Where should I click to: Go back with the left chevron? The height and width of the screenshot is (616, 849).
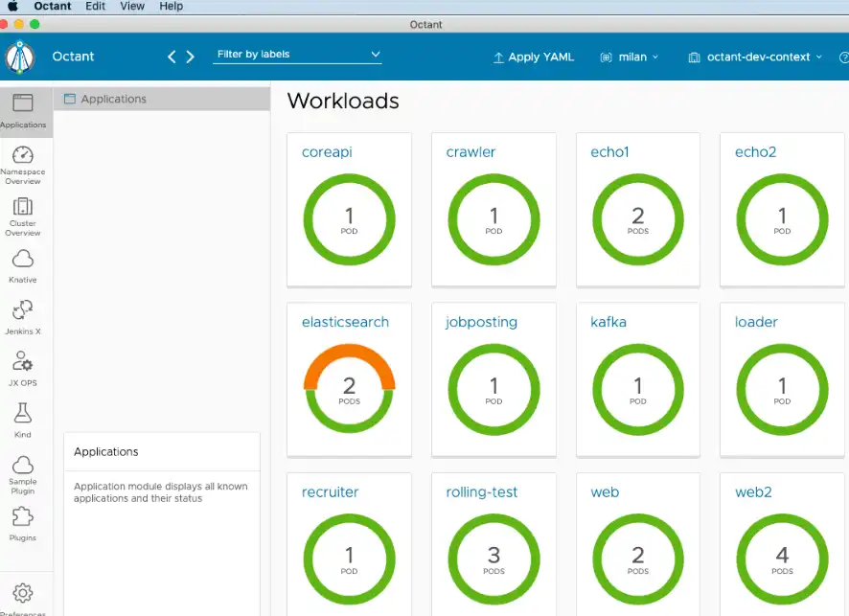[x=172, y=57]
